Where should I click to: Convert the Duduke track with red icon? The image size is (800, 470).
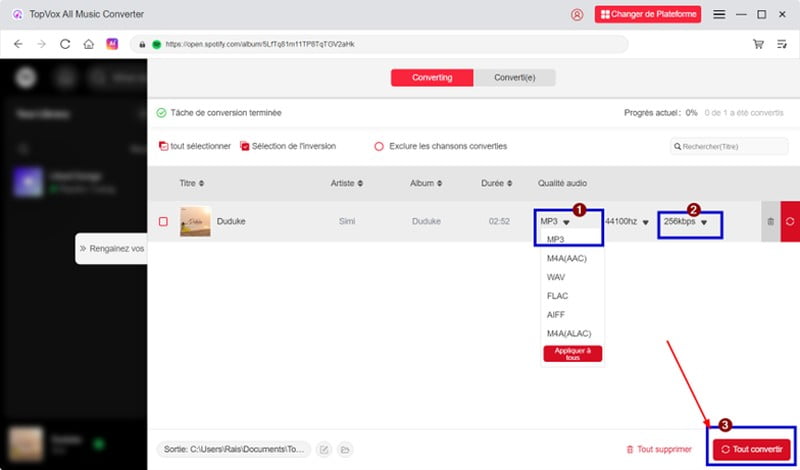790,221
